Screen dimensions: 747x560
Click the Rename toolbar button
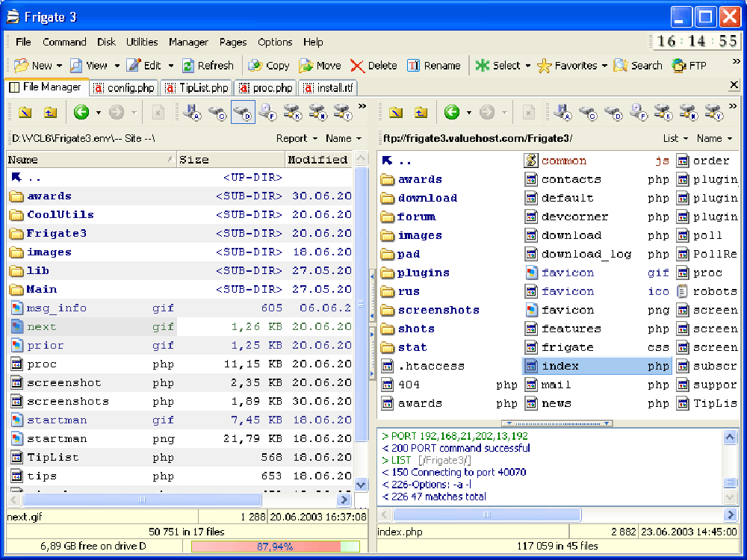click(433, 65)
